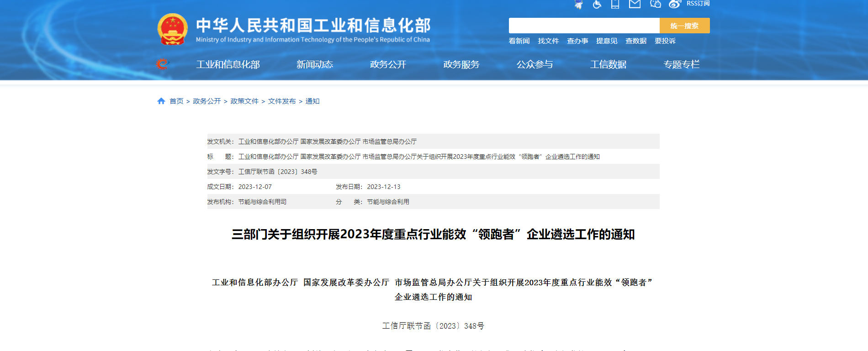Click the red gear MIIT logo icon
The width and height of the screenshot is (868, 351).
pyautogui.click(x=162, y=64)
